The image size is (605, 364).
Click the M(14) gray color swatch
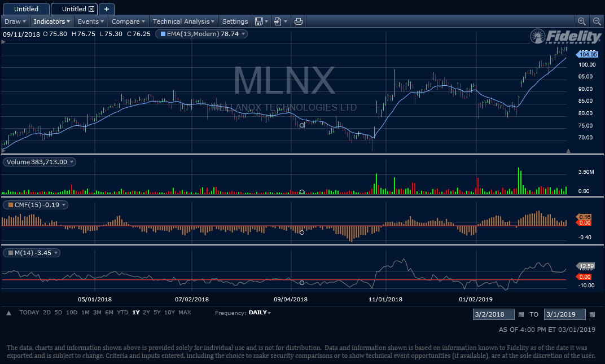(11, 253)
